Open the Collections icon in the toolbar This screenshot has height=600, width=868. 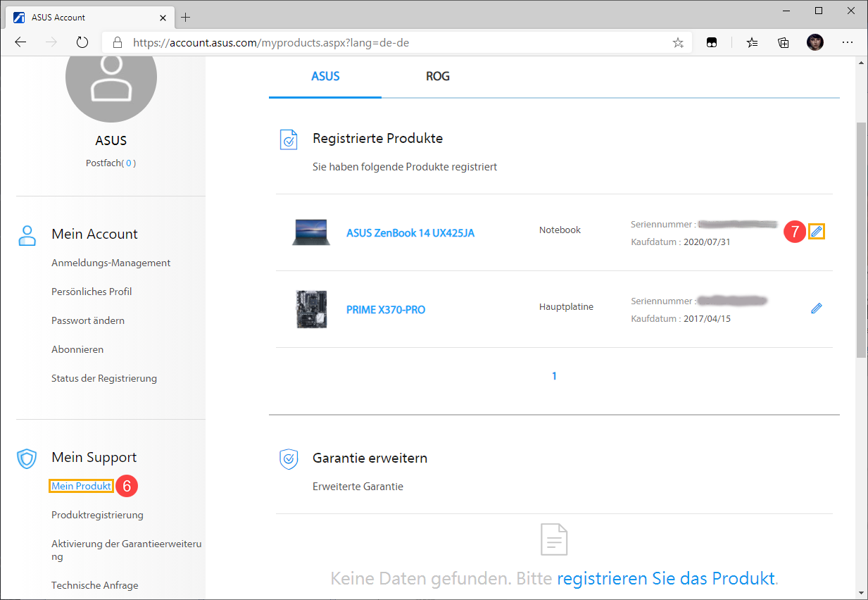(x=784, y=42)
